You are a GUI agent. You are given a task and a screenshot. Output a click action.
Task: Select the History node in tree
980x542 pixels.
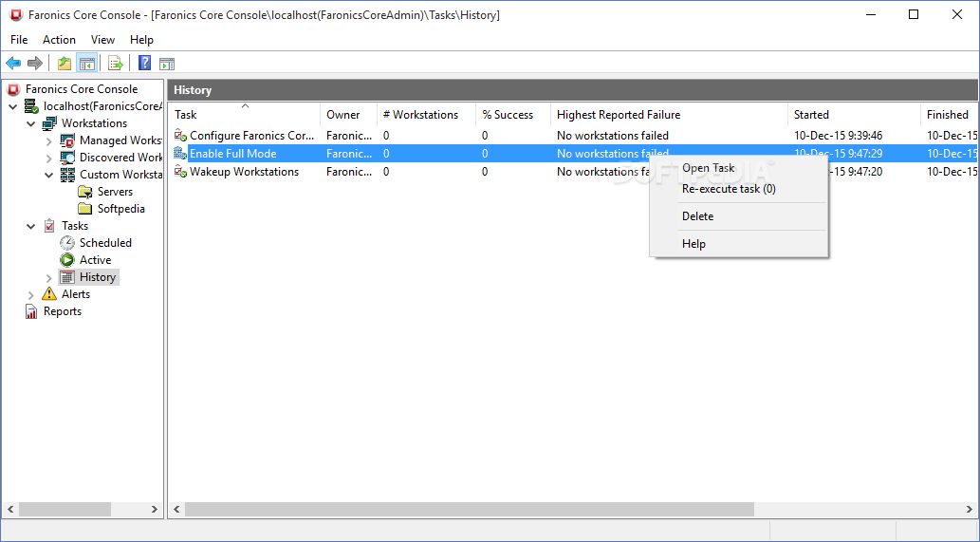pos(97,277)
